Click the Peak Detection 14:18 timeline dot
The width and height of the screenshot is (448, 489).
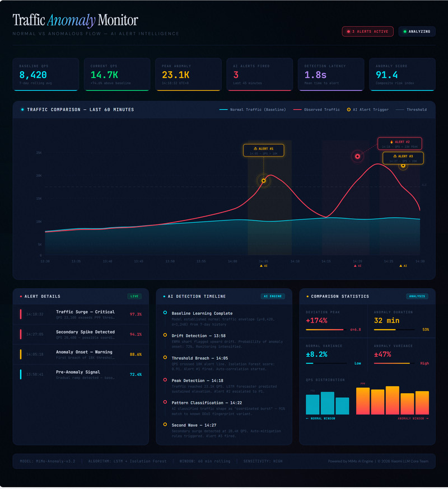coord(165,380)
